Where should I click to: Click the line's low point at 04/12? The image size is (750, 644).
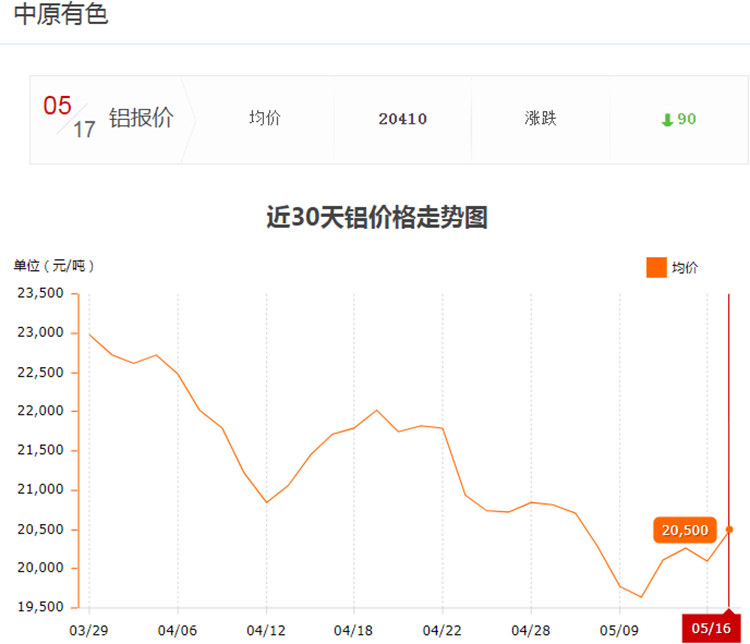(266, 502)
